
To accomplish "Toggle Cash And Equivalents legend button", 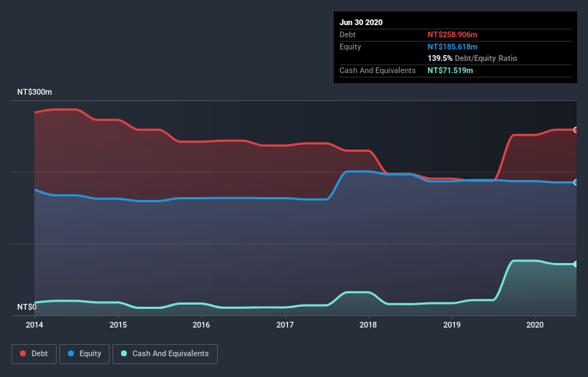I will 165,354.
